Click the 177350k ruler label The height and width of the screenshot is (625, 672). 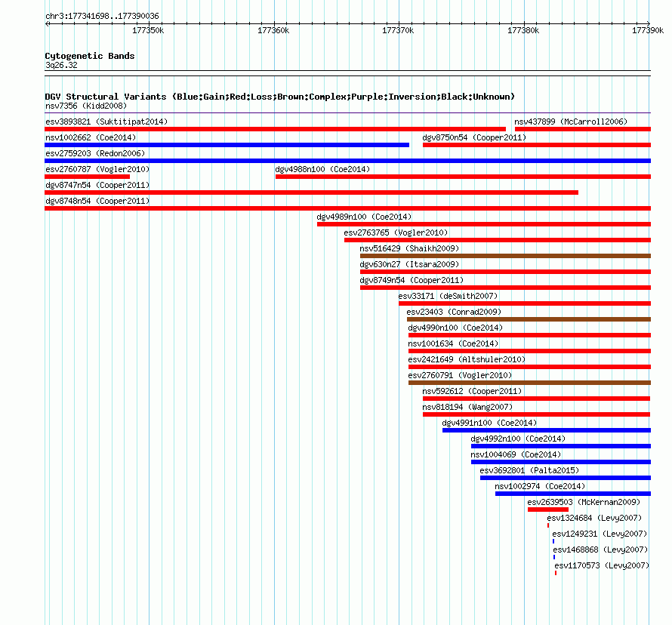[x=148, y=30]
